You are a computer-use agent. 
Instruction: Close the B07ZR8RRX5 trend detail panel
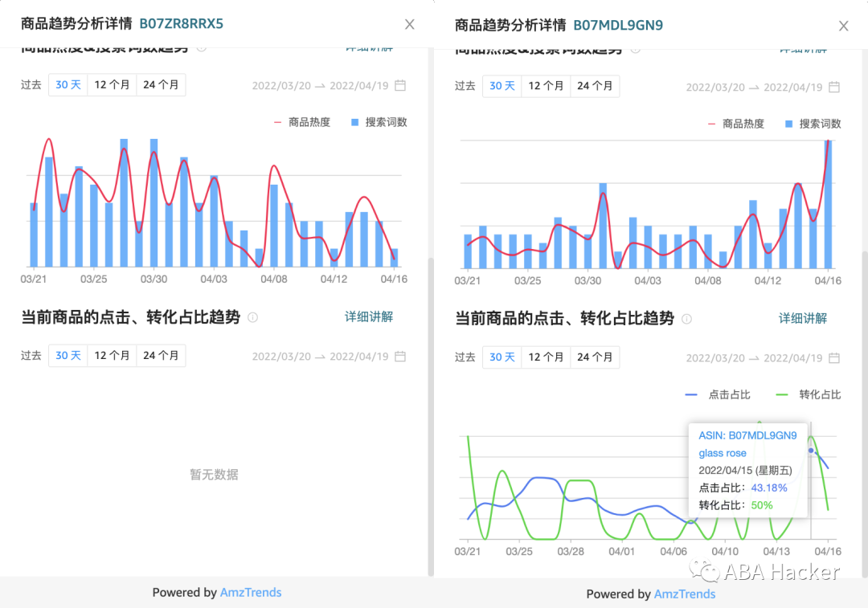click(409, 24)
